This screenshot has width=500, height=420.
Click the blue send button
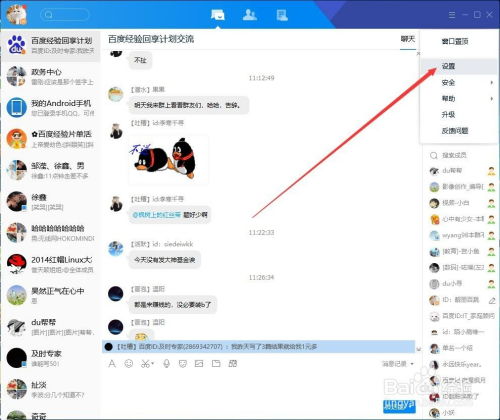[x=399, y=406]
